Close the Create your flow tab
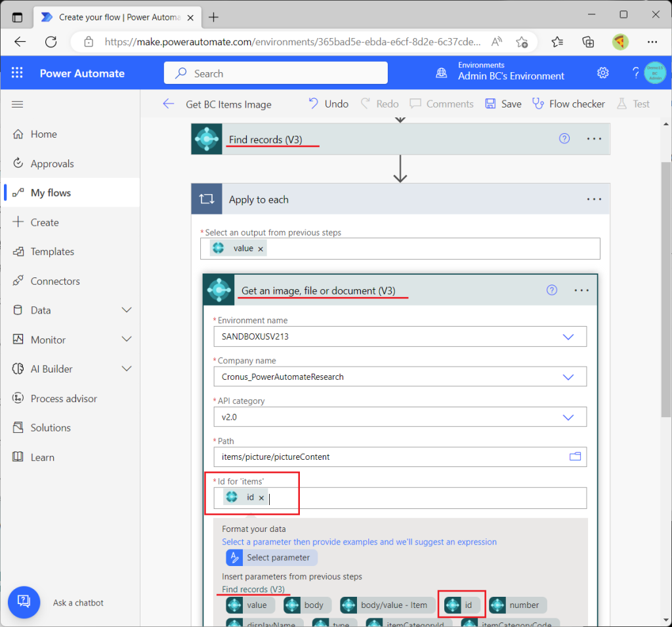 (x=191, y=18)
